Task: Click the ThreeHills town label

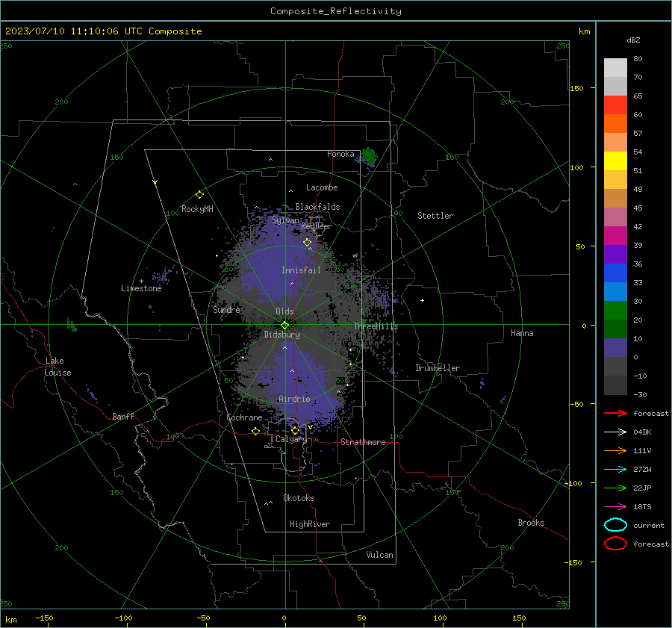Action: click(x=376, y=326)
